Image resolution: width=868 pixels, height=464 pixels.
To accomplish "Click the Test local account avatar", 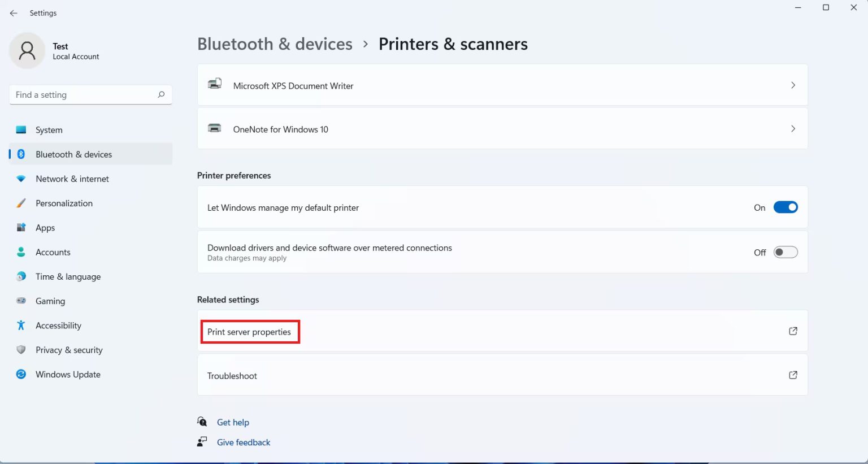I will pyautogui.click(x=27, y=50).
